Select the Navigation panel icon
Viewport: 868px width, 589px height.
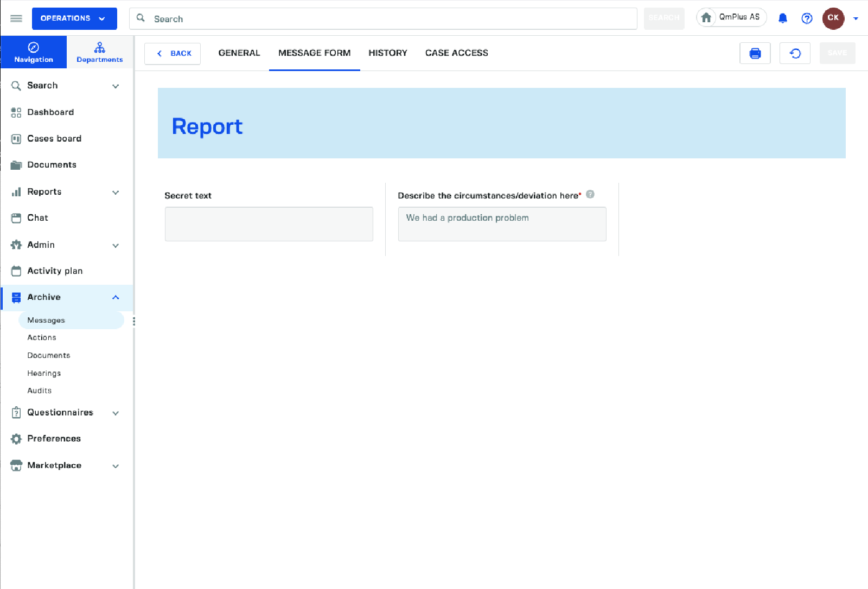tap(34, 52)
